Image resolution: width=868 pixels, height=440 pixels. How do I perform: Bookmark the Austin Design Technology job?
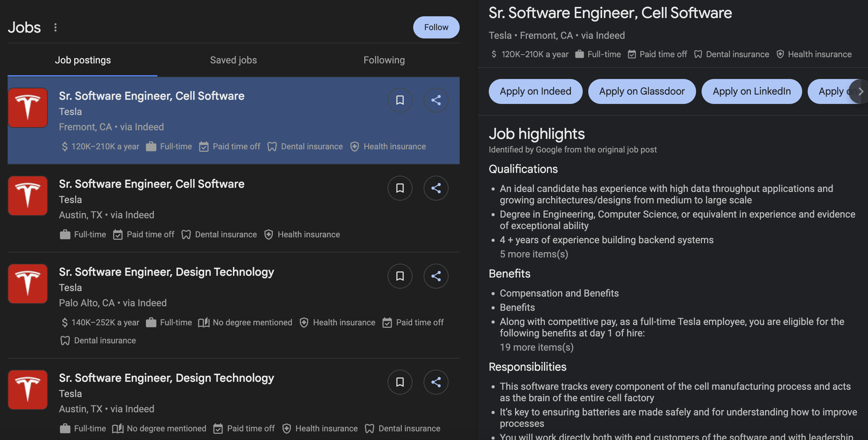(400, 382)
